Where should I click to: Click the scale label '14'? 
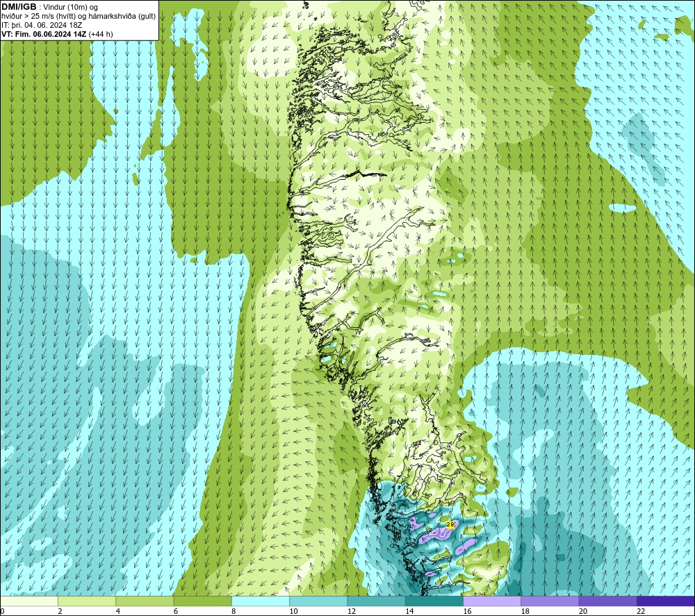[409, 611]
